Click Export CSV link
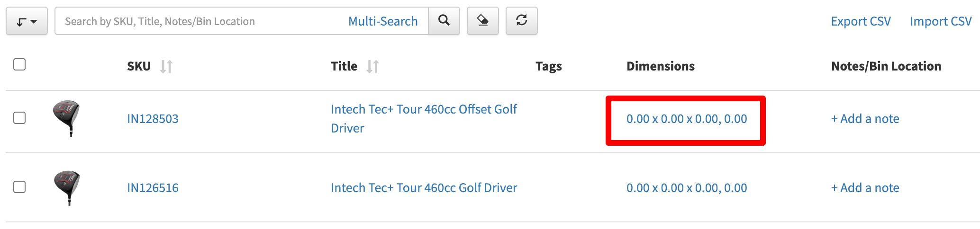The height and width of the screenshot is (229, 980). [x=861, y=21]
